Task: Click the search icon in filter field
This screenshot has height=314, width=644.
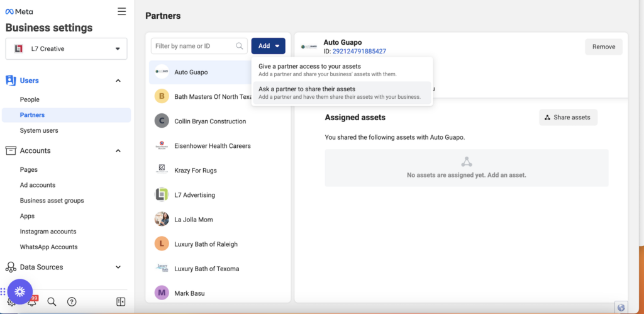Action: (x=239, y=46)
